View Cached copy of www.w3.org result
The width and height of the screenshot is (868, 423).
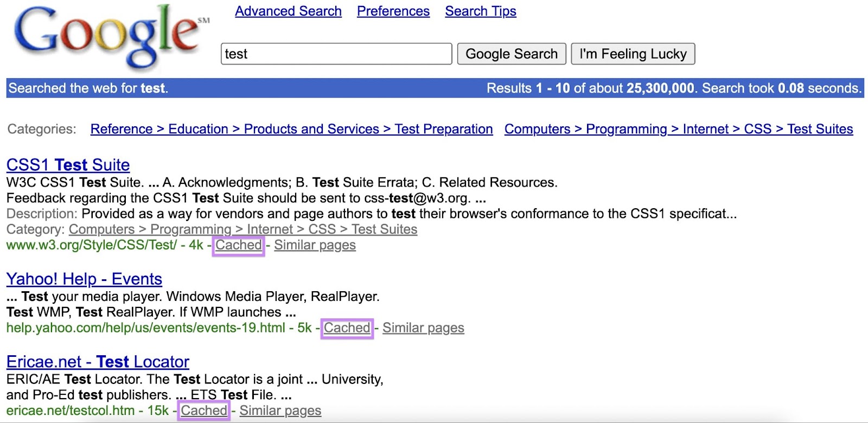[x=238, y=245]
